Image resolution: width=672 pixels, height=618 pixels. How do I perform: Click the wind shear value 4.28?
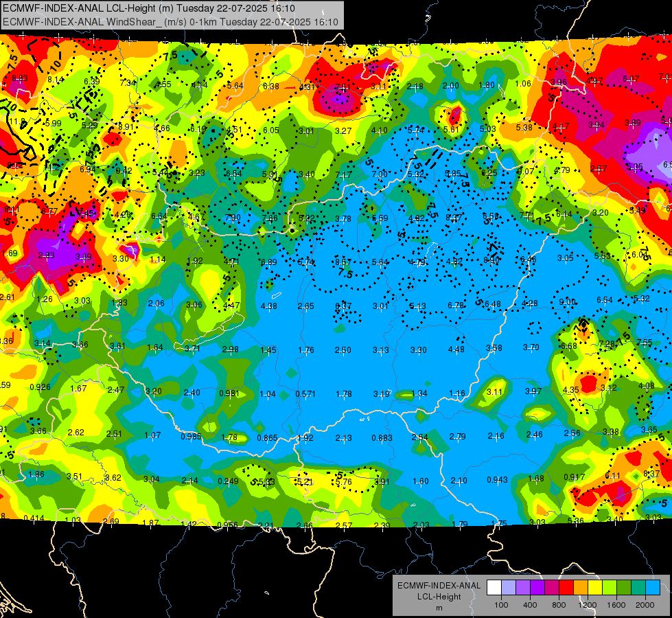click(x=530, y=304)
